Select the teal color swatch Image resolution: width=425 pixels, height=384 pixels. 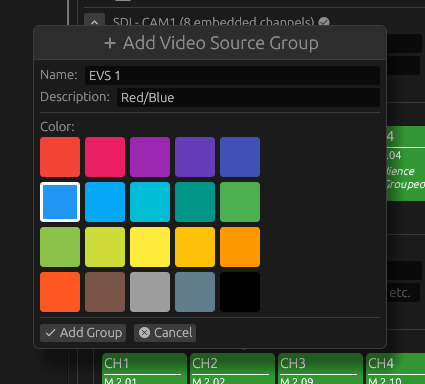click(195, 202)
